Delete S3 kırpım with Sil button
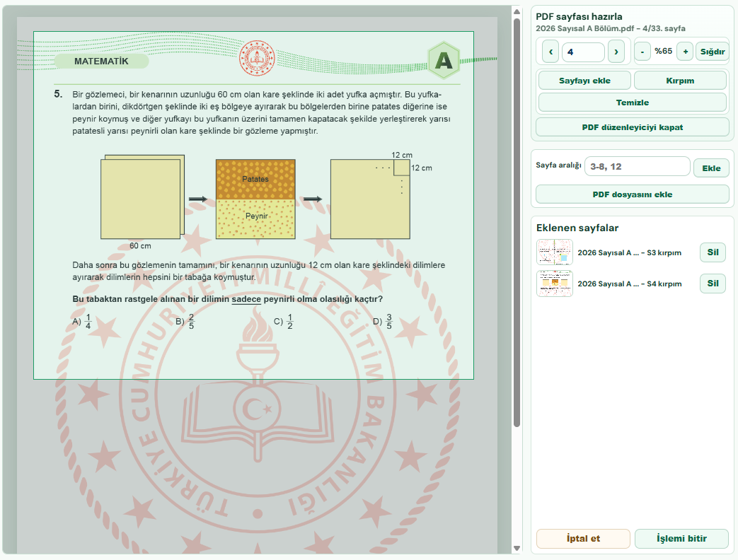This screenshot has width=738, height=560. click(713, 252)
